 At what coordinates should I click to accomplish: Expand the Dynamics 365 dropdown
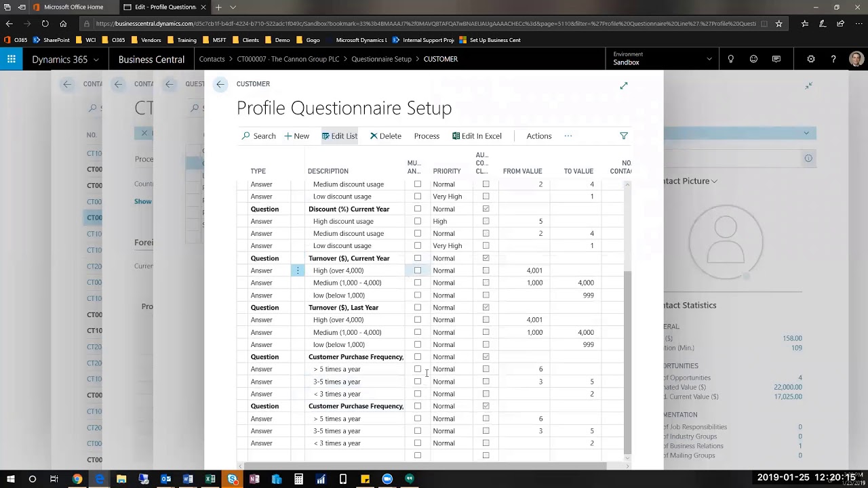pos(96,60)
